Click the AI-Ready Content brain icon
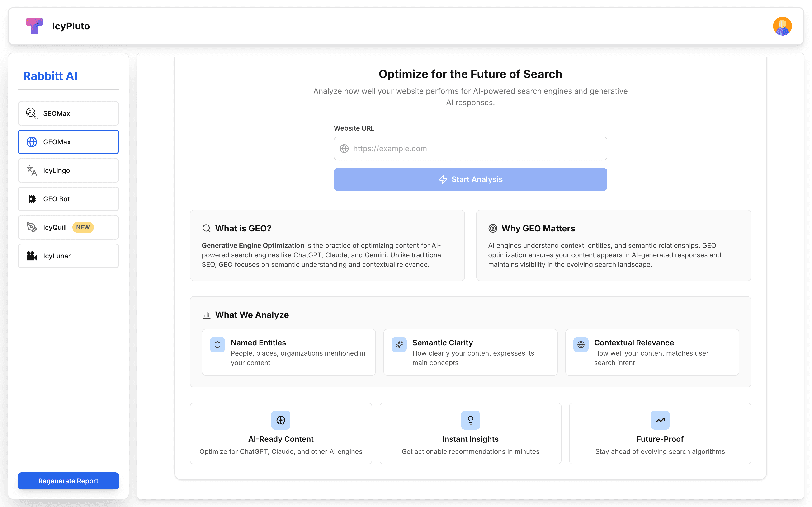 [281, 420]
